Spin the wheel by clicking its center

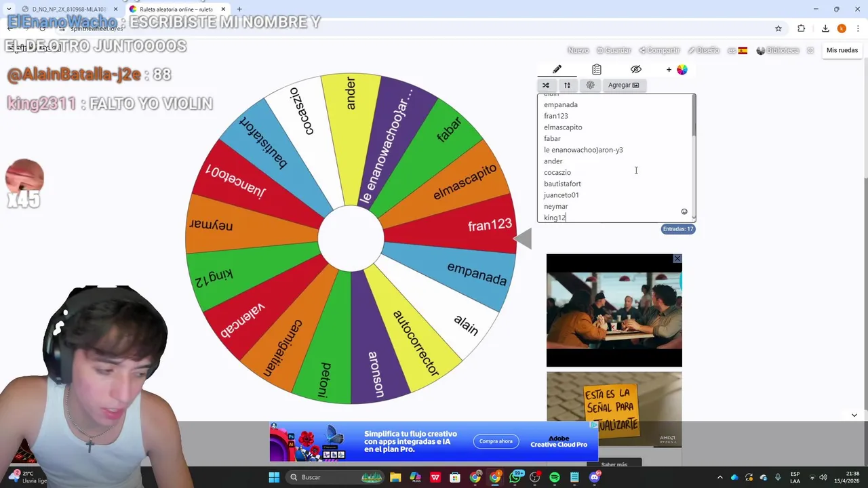point(351,239)
